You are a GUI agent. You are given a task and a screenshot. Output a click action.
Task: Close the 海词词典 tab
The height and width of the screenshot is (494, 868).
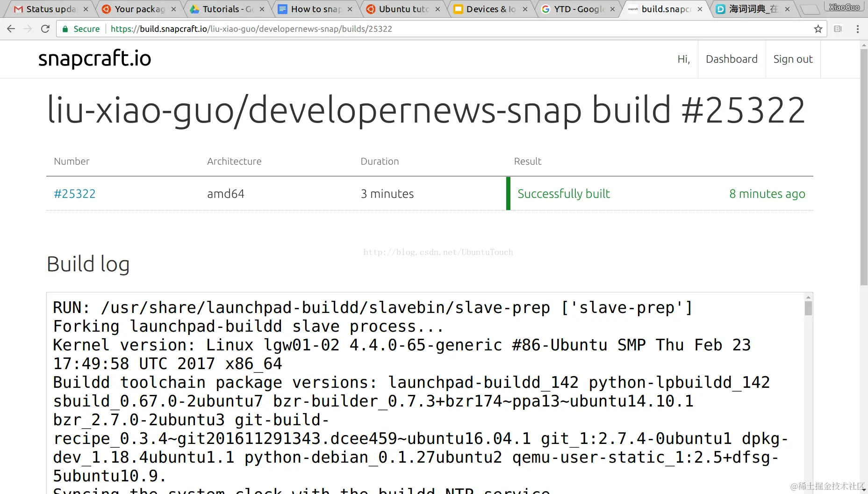(x=787, y=9)
